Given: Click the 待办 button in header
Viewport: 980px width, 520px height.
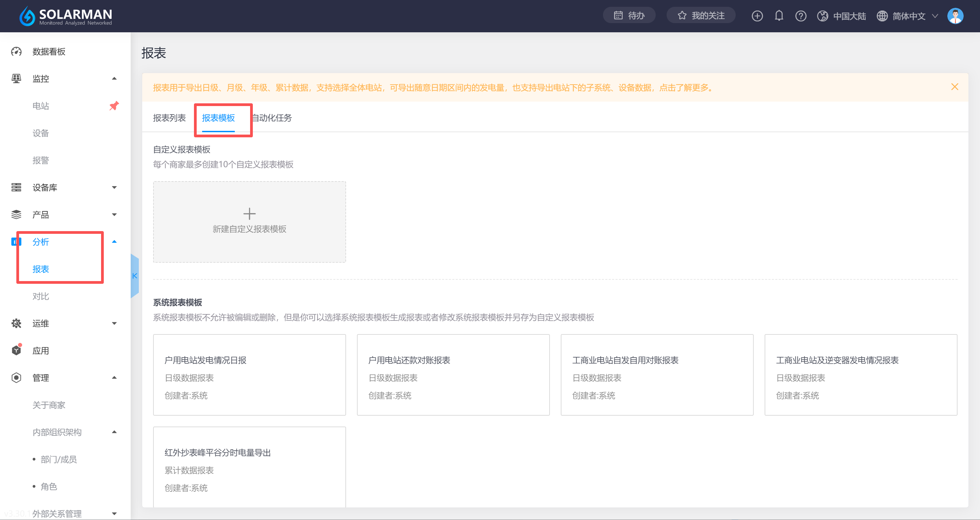Looking at the screenshot, I should pyautogui.click(x=629, y=16).
